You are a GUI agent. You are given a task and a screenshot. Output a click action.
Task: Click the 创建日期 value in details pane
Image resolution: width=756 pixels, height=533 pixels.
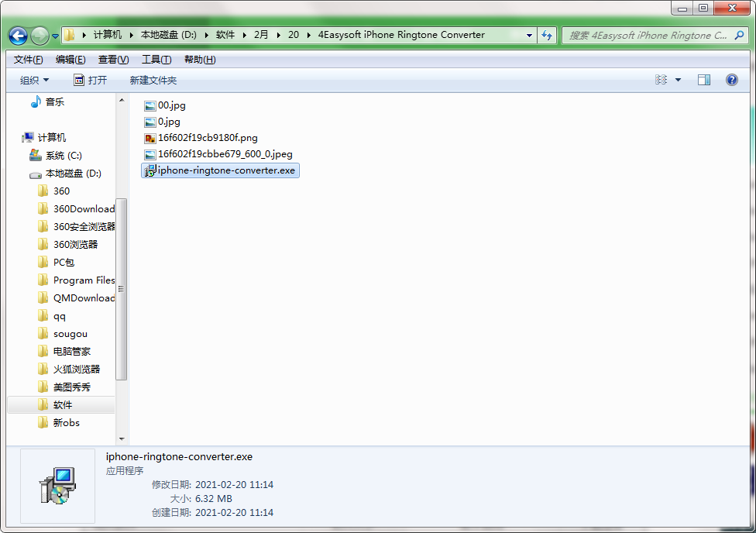pos(235,513)
